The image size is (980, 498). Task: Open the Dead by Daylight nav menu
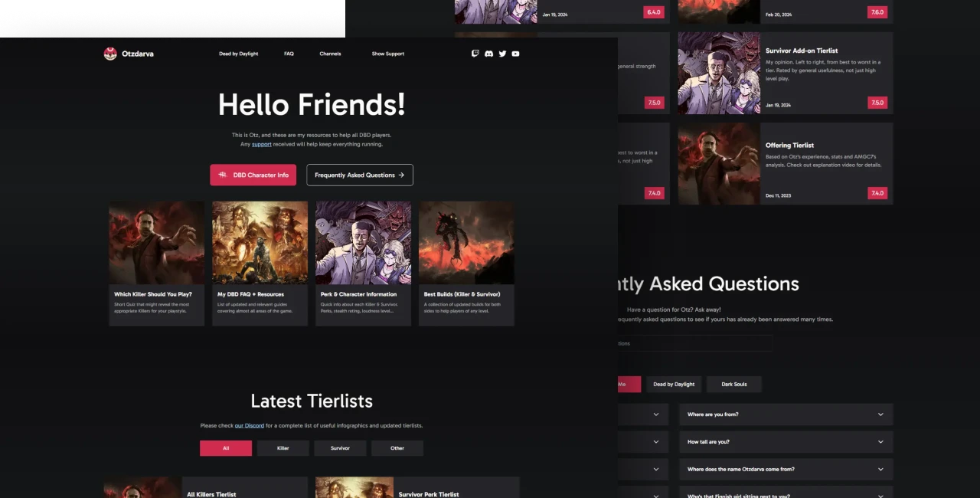pyautogui.click(x=238, y=54)
